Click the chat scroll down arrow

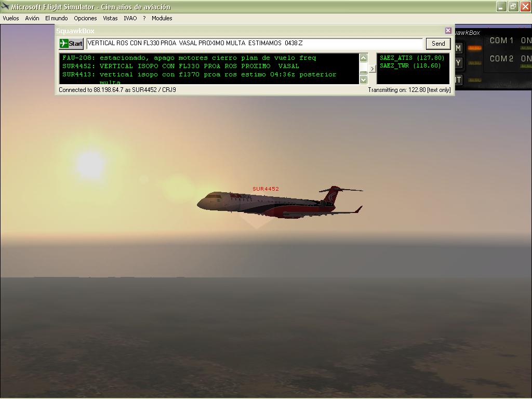(x=363, y=79)
